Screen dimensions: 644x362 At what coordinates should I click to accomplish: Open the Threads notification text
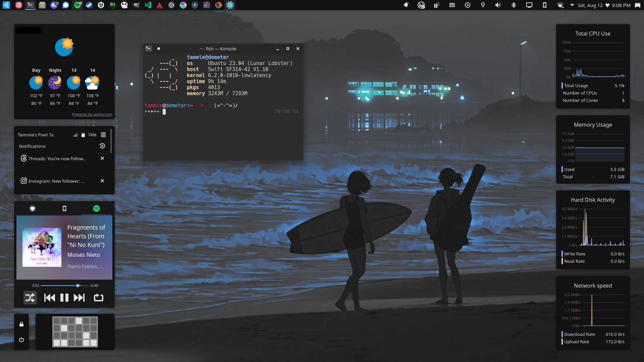click(x=57, y=159)
